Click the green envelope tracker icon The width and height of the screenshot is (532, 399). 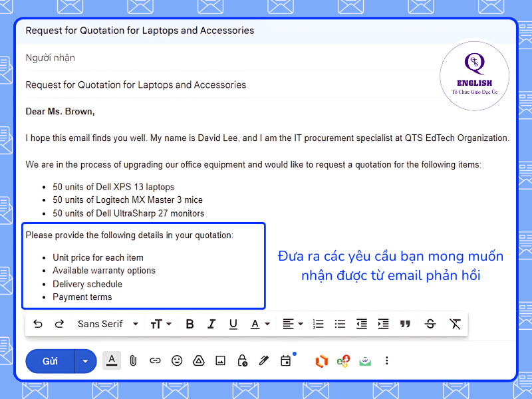365,361
